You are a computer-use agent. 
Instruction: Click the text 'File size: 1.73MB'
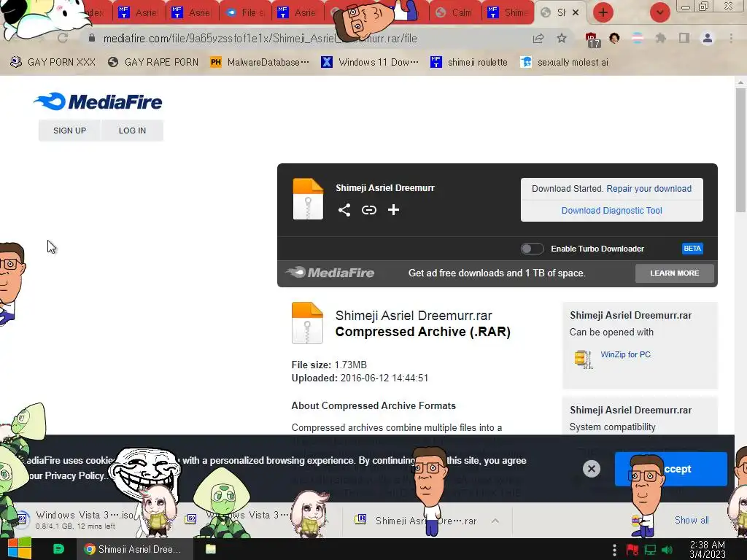pyautogui.click(x=329, y=365)
